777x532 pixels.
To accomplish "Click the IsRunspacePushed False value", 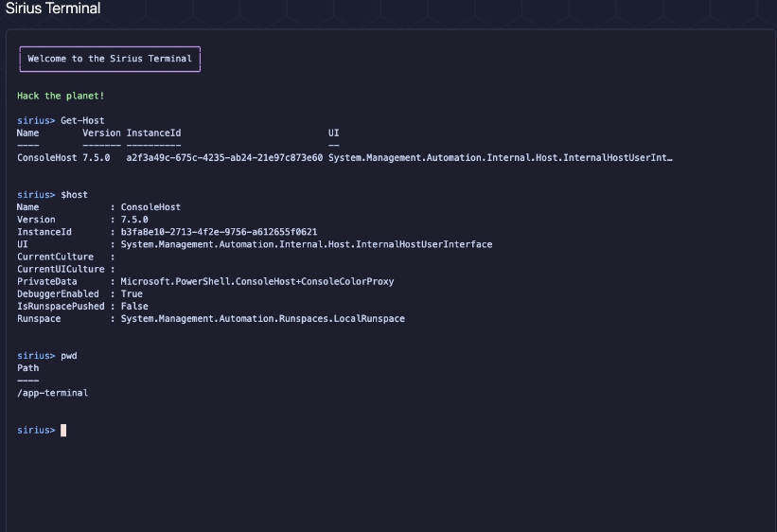I will [134, 306].
